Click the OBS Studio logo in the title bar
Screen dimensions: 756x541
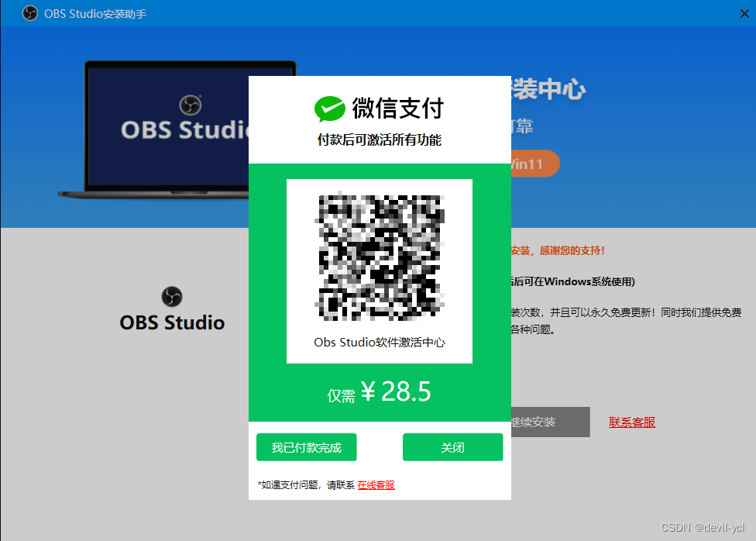[29, 13]
